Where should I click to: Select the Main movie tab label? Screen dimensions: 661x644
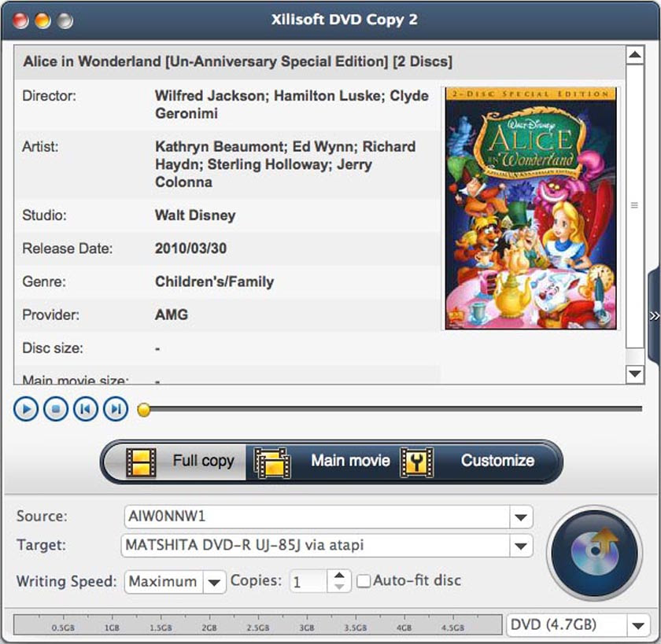pos(351,462)
